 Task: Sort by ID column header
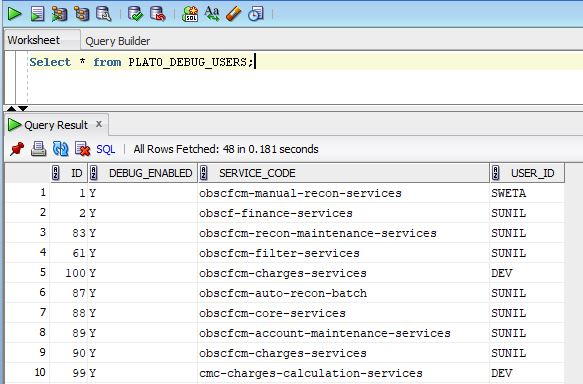point(69,173)
